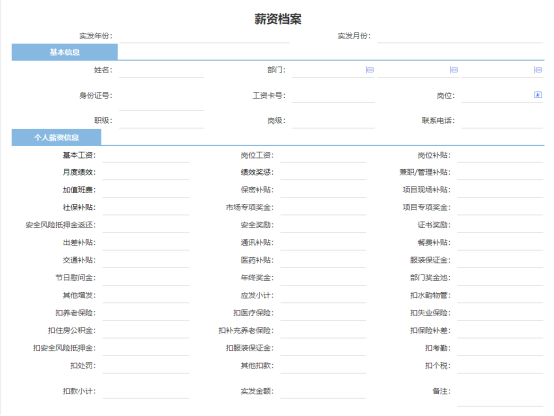Image resolution: width=554 pixels, height=416 pixels.
Task: Select the 项目专项奖金 input field
Action: pyautogui.click(x=500, y=208)
